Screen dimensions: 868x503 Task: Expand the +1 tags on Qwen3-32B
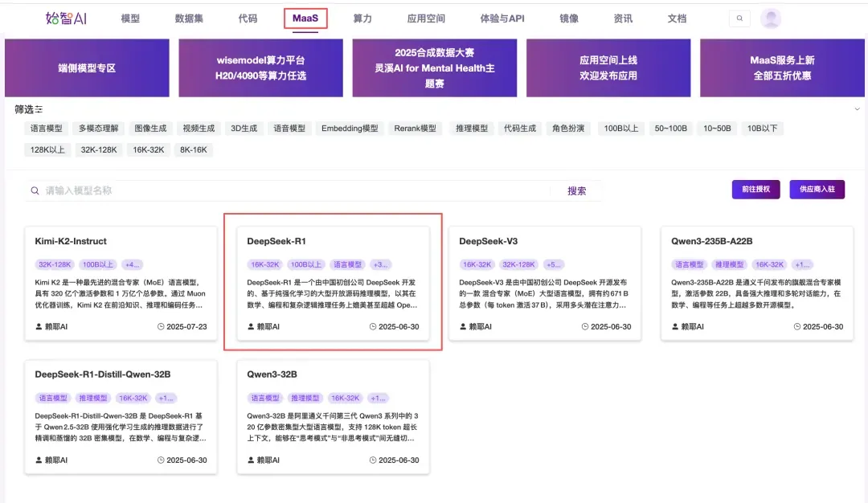(x=378, y=398)
